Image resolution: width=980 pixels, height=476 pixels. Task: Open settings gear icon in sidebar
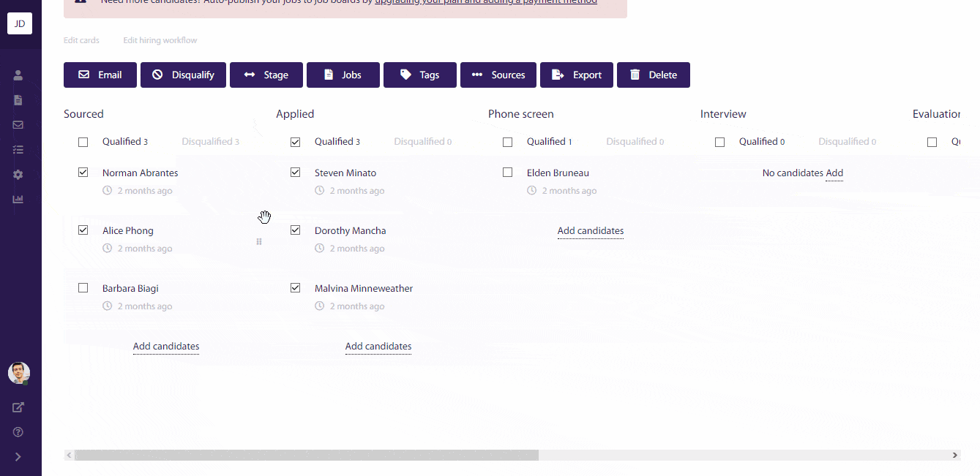point(18,175)
